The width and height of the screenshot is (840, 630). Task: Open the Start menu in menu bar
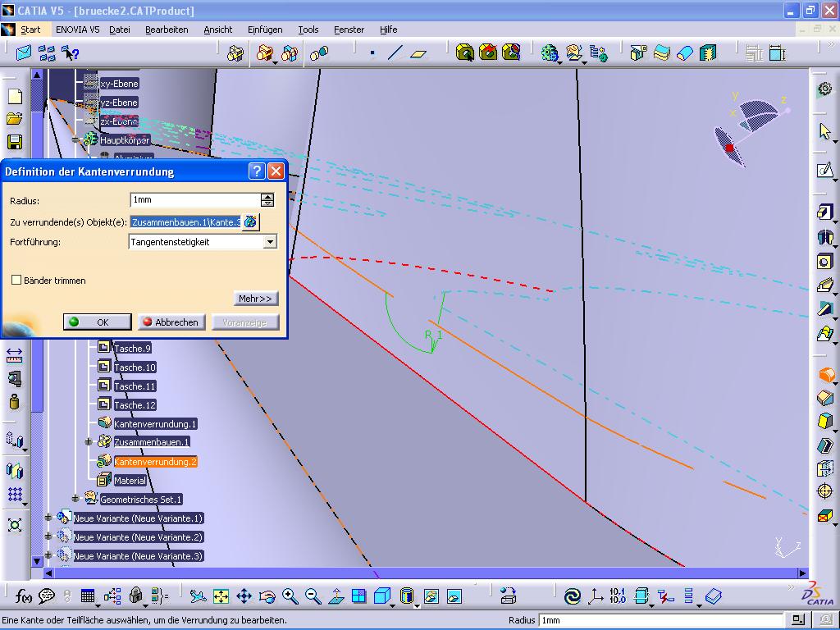click(30, 30)
